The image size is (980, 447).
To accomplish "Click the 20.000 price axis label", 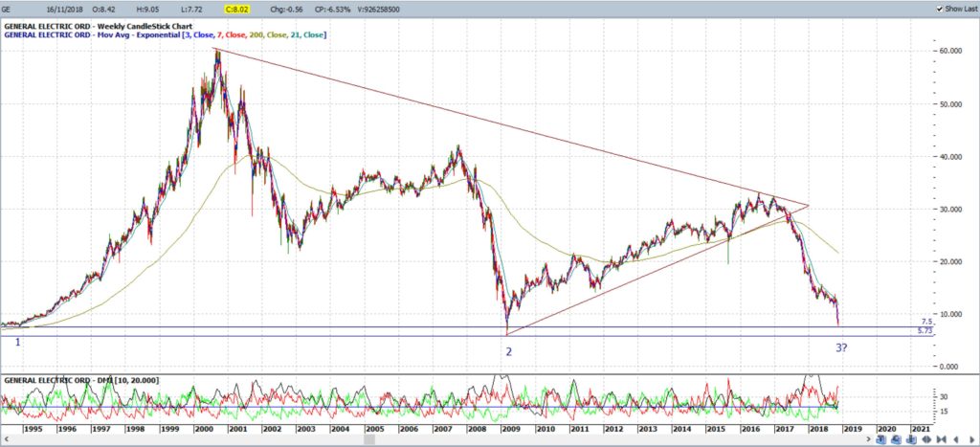I will pos(949,261).
